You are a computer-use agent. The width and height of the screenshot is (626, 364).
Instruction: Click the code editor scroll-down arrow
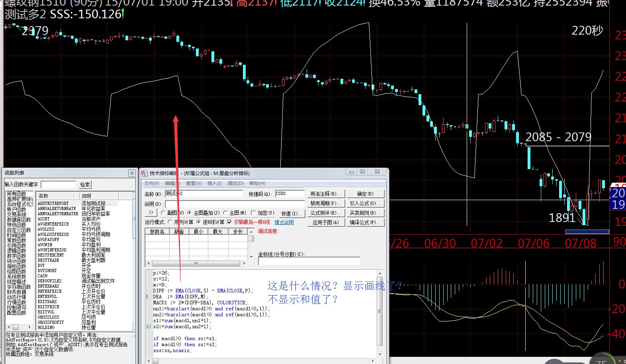(380, 354)
